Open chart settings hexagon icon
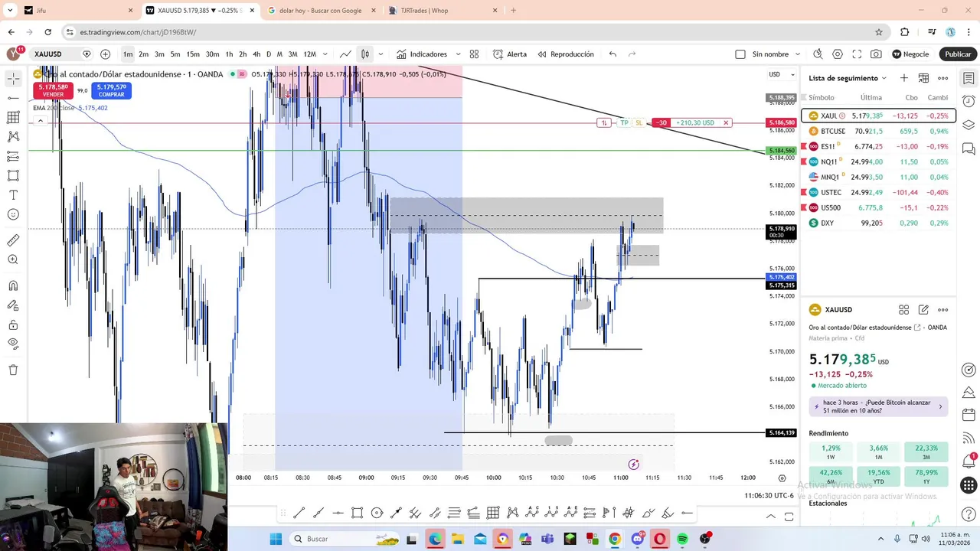Screen dimensions: 980x551 pyautogui.click(x=838, y=54)
